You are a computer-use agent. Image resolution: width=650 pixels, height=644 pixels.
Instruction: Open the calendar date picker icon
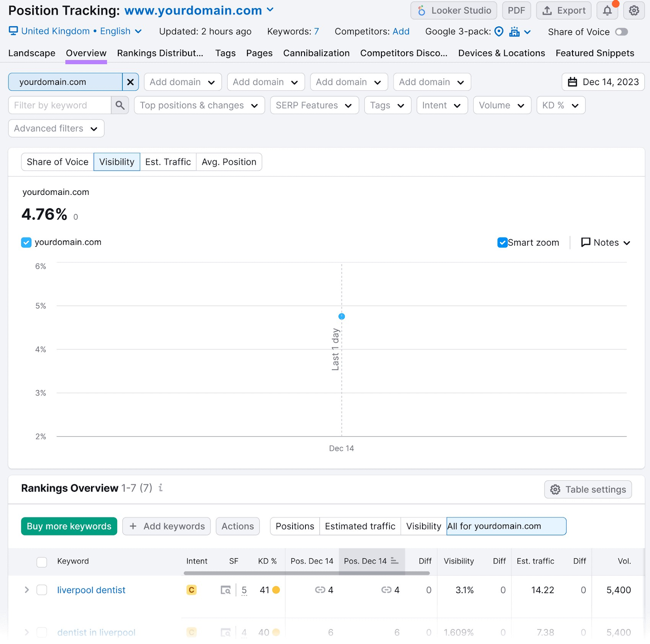tap(573, 82)
